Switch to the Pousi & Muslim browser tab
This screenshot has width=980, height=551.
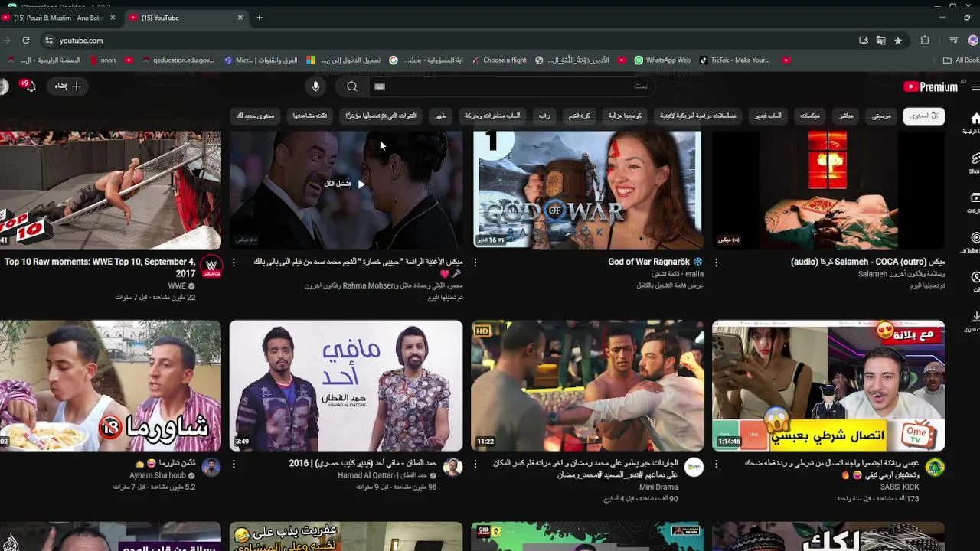pyautogui.click(x=60, y=18)
